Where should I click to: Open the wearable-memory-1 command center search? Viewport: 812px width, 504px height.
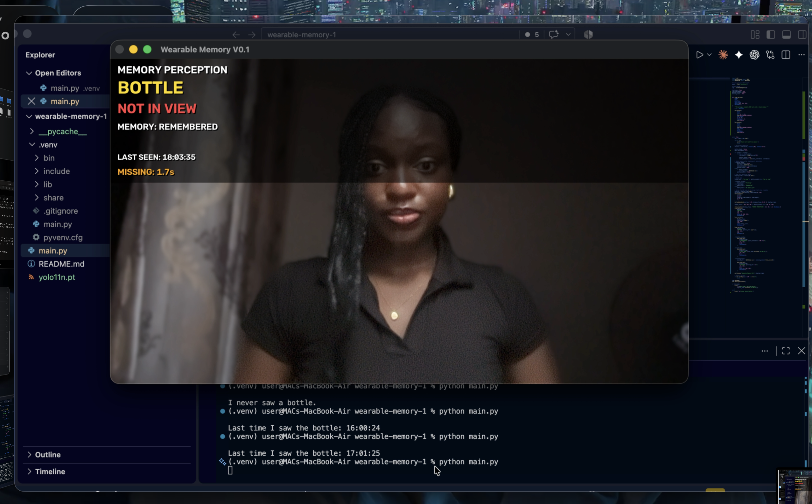(x=390, y=35)
